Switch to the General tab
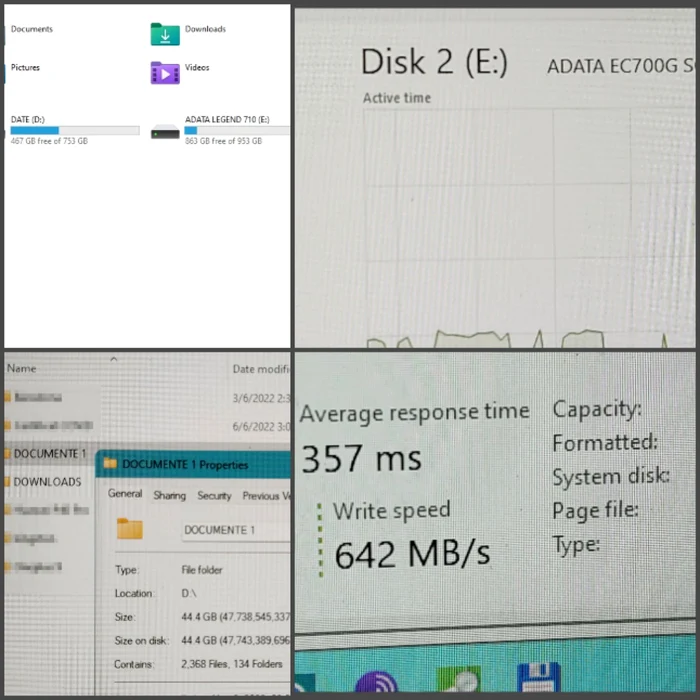Image resolution: width=700 pixels, height=700 pixels. 125,494
